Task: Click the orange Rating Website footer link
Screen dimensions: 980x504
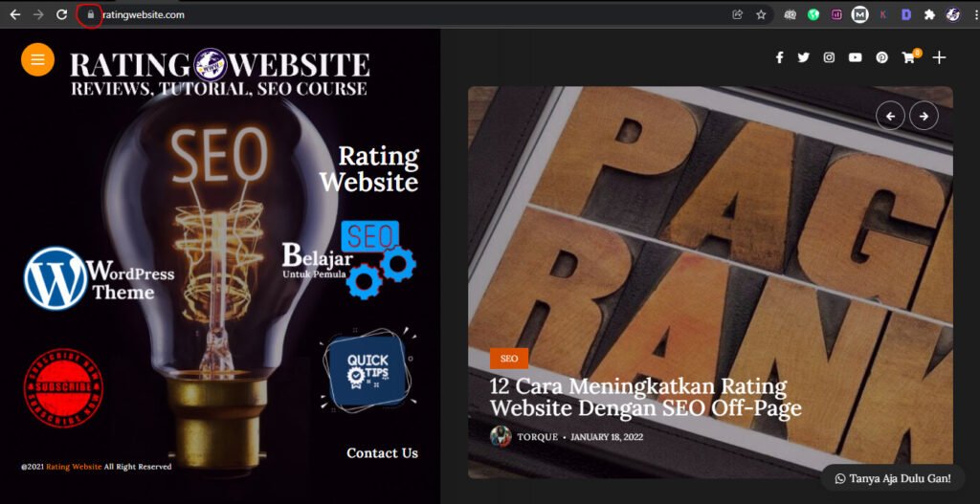Action: tap(74, 467)
